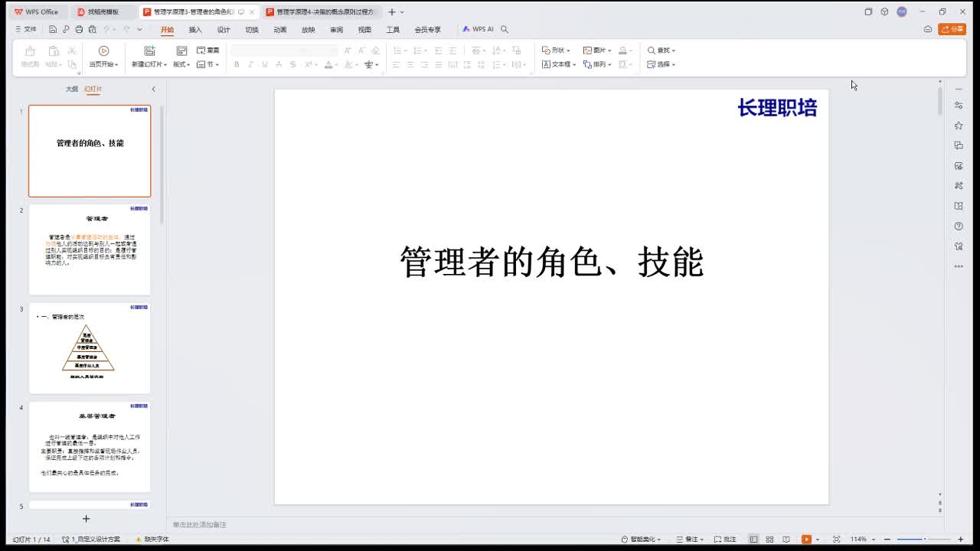The image size is (980, 551).
Task: Switch to the 动画 animation tab
Action: (280, 30)
